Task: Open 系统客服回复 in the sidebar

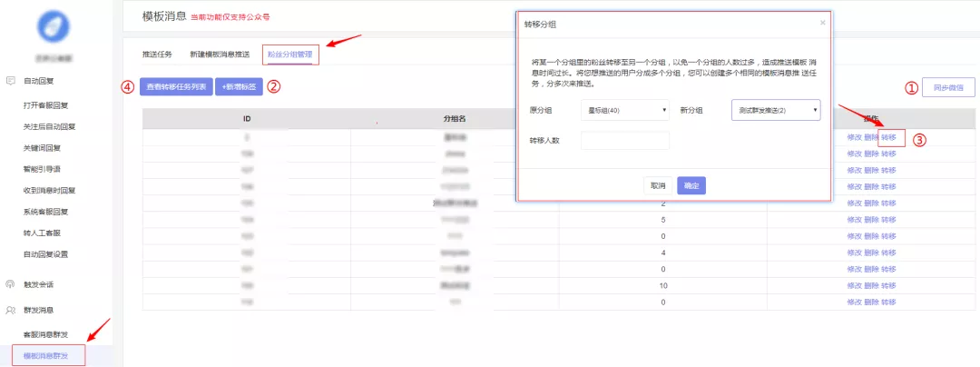Action: point(45,212)
